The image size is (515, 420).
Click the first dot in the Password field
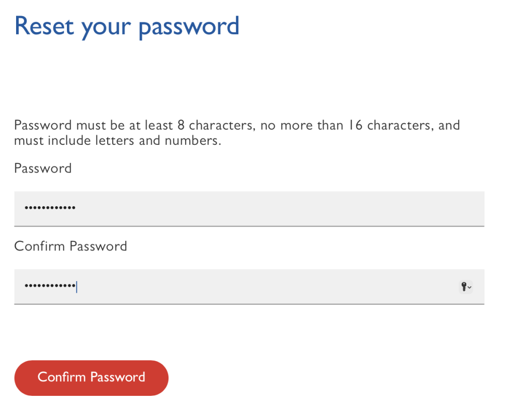tap(27, 208)
